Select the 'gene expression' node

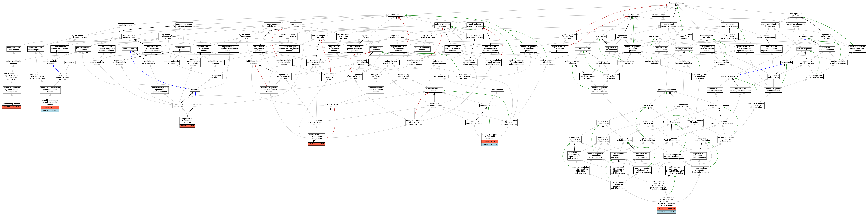pyautogui.click(x=130, y=49)
